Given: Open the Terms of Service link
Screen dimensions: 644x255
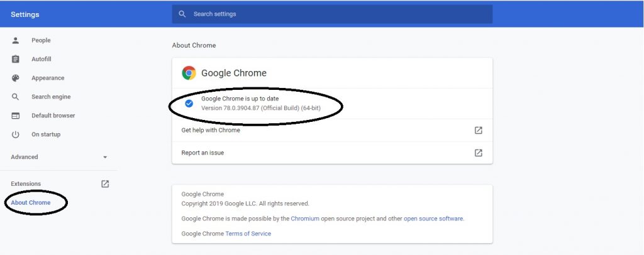Looking at the screenshot, I should (x=248, y=233).
